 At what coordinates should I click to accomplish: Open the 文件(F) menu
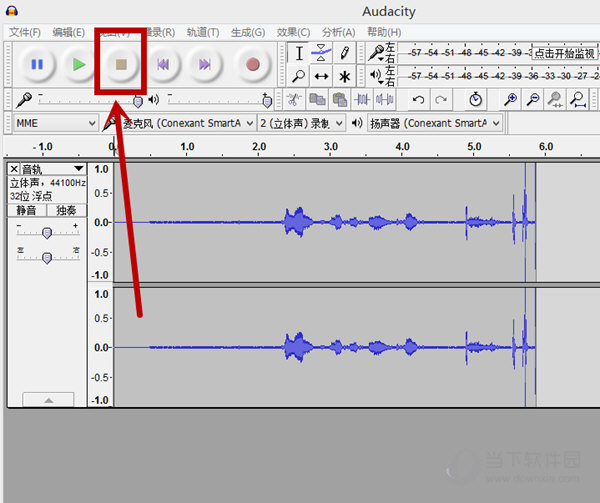click(25, 33)
